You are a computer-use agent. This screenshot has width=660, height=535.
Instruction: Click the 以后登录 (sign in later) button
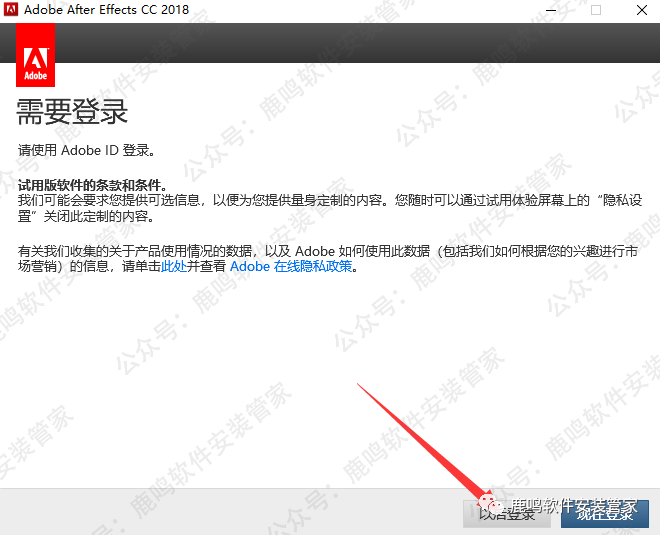(507, 513)
